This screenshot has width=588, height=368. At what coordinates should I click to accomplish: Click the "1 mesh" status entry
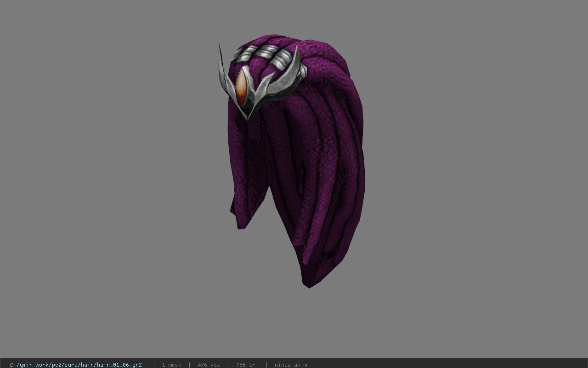click(171, 365)
